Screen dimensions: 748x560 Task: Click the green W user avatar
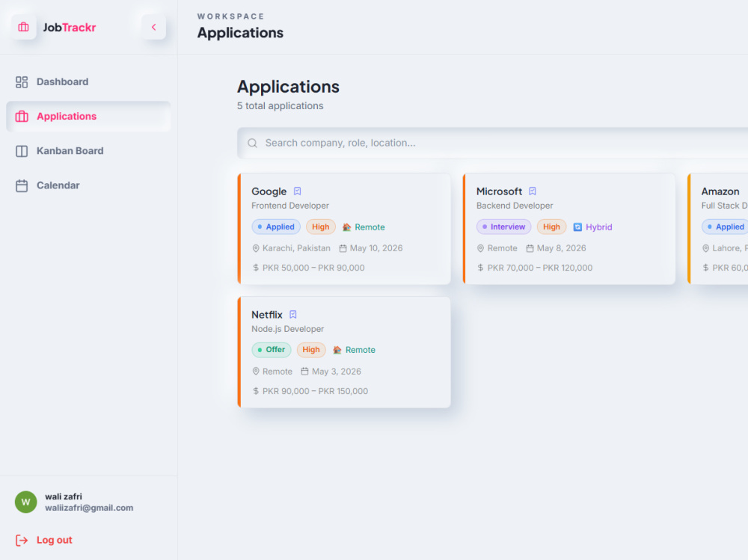point(25,502)
